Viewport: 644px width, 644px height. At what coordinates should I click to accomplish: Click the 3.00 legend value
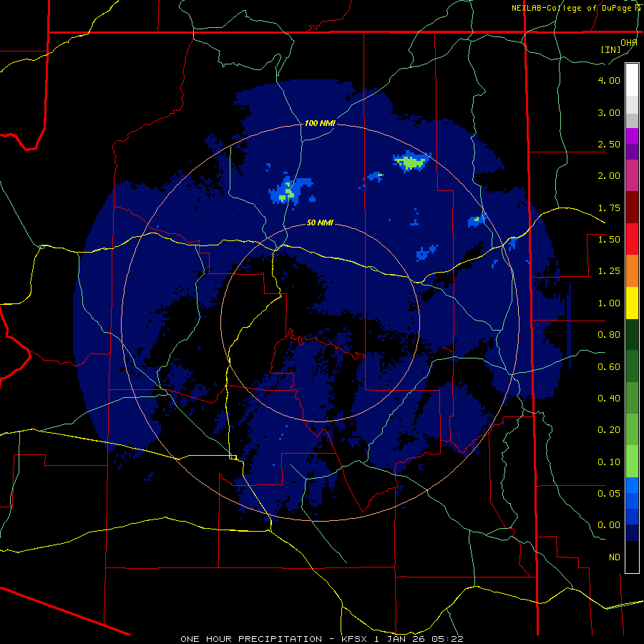609,112
